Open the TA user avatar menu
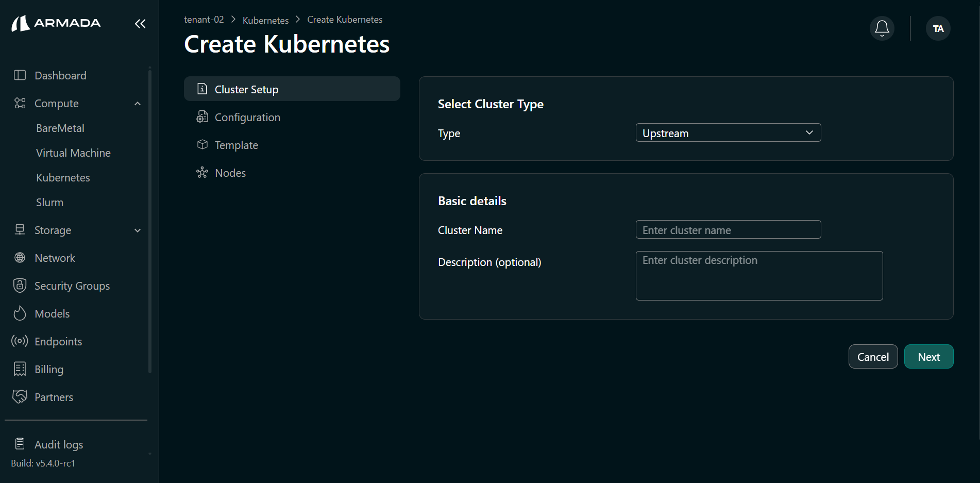 pyautogui.click(x=938, y=28)
